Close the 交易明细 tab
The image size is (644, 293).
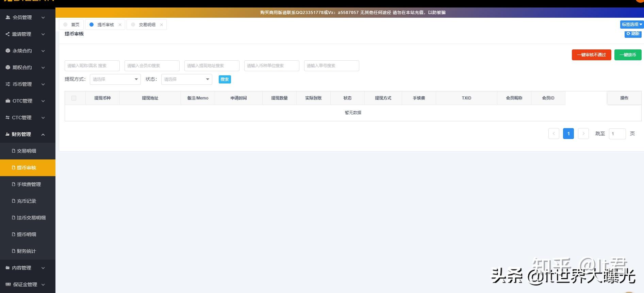[x=161, y=25]
